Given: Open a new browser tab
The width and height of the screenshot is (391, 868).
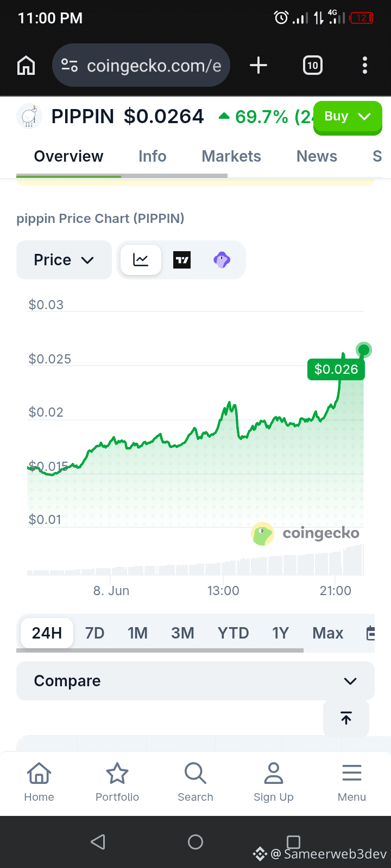Looking at the screenshot, I should (258, 66).
